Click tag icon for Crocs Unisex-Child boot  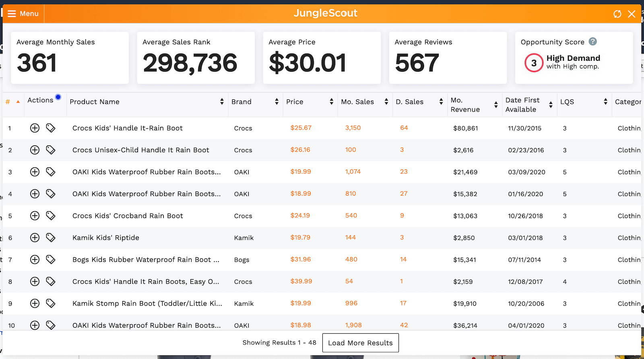(50, 150)
